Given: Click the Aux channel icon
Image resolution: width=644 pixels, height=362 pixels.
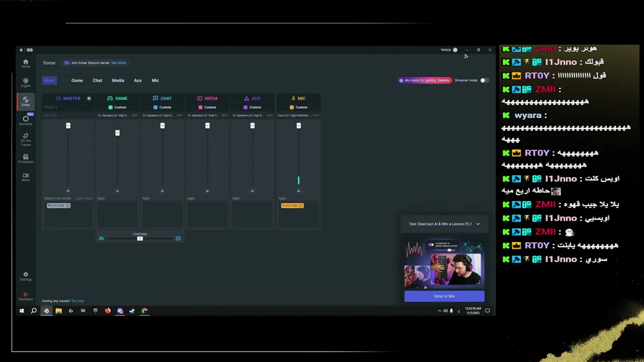Looking at the screenshot, I should pos(246,99).
